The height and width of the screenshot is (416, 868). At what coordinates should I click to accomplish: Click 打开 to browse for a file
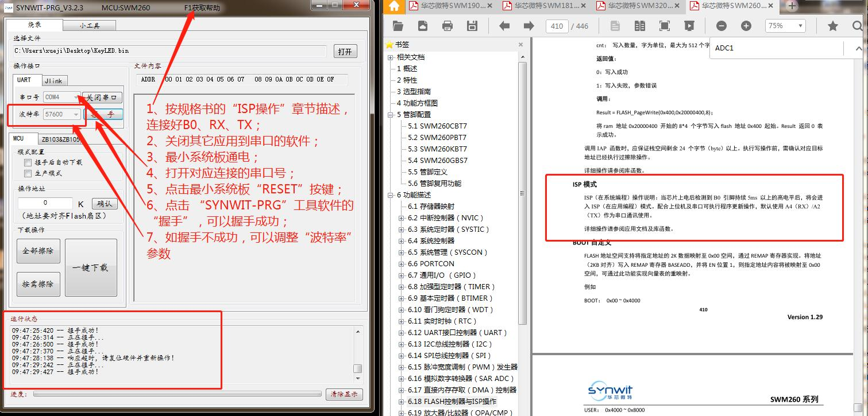(345, 51)
